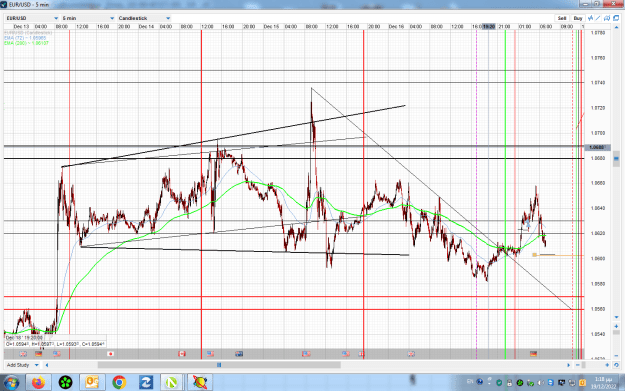Open the green N taskbar app
Screen dimensions: 625x391
coord(171,383)
